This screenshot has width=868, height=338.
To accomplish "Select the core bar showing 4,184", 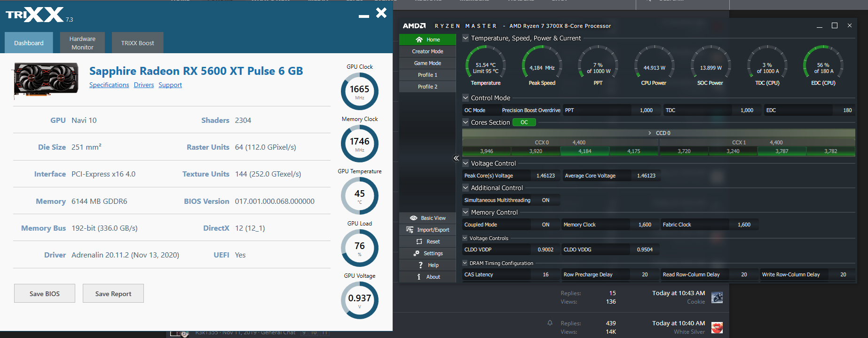I will (585, 151).
